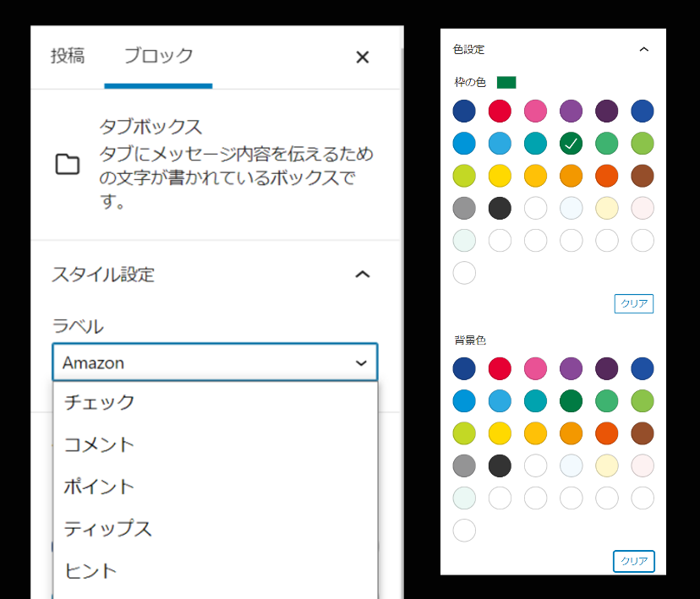The width and height of the screenshot is (700, 599).
Task: Pick red-orange in 枠の色 palette
Action: (607, 176)
